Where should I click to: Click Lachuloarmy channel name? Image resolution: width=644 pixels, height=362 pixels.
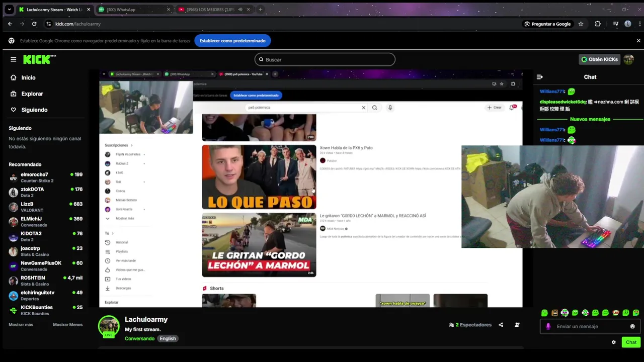coord(146,319)
